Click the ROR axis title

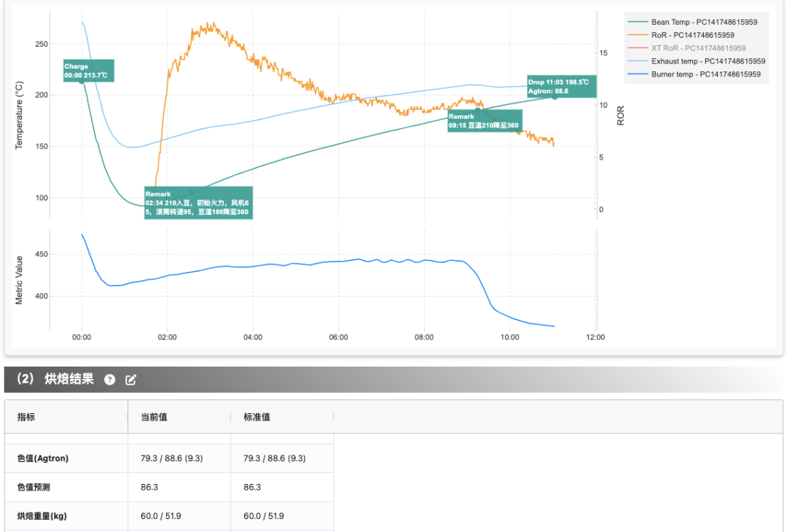tap(621, 115)
